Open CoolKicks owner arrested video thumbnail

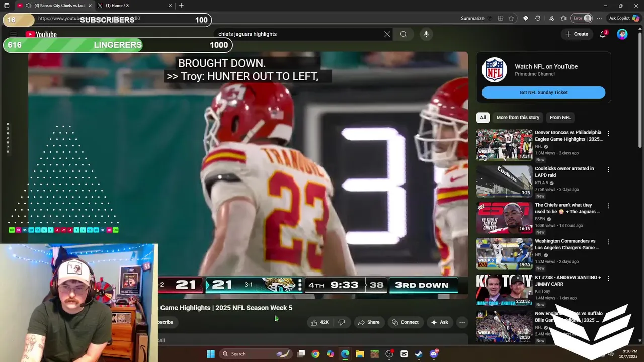pyautogui.click(x=504, y=181)
